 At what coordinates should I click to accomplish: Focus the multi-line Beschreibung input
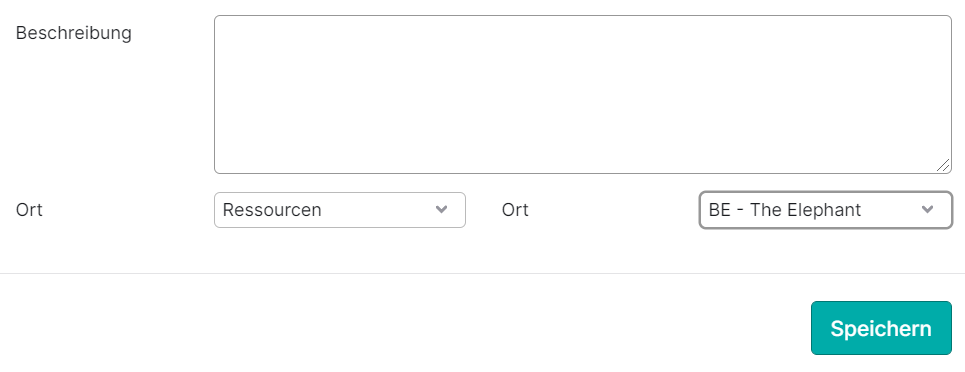(x=583, y=94)
